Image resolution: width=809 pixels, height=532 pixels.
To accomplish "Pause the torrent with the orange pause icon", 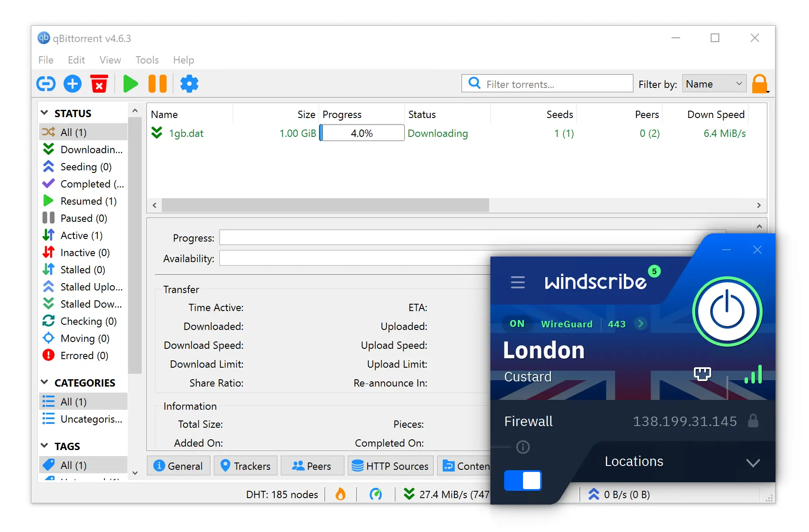I will (157, 83).
